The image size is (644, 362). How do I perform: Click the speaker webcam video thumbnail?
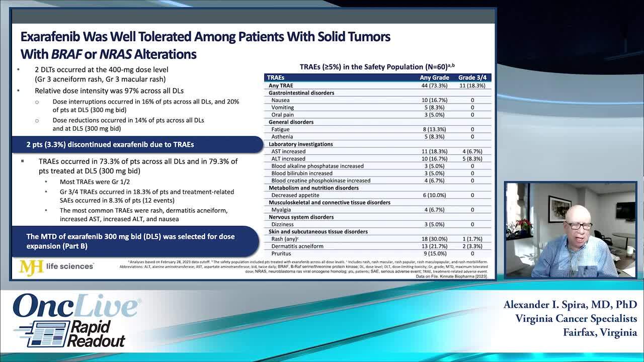(x=571, y=230)
